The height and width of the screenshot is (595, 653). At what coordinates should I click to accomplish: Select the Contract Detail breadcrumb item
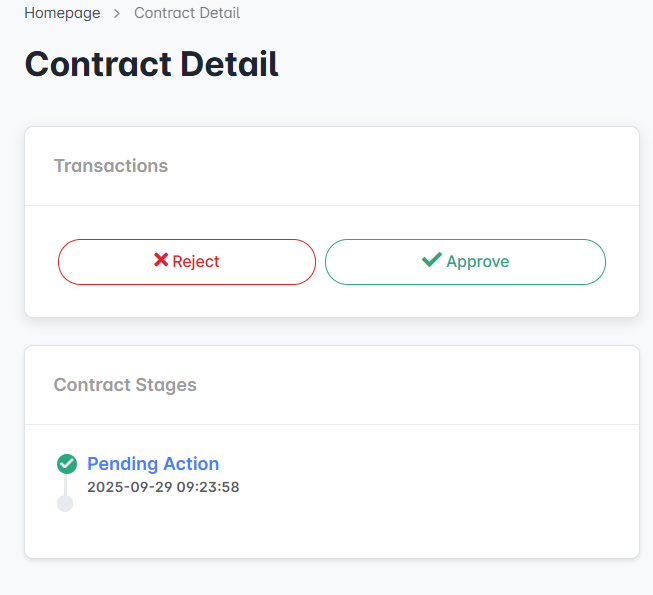pos(187,14)
